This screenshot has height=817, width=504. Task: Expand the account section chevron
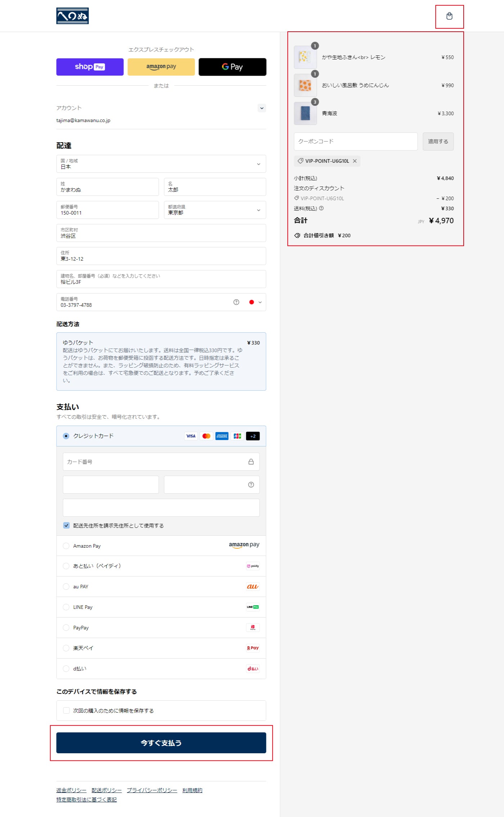pyautogui.click(x=262, y=108)
